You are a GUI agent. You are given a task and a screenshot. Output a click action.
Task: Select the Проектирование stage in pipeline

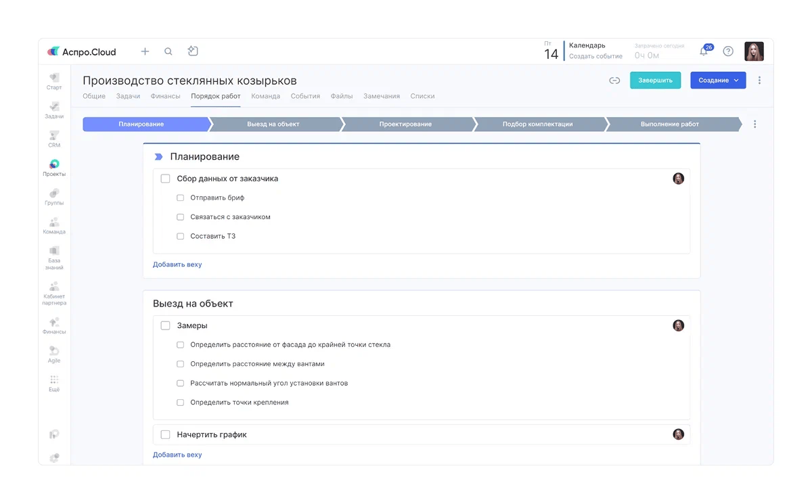pyautogui.click(x=405, y=124)
